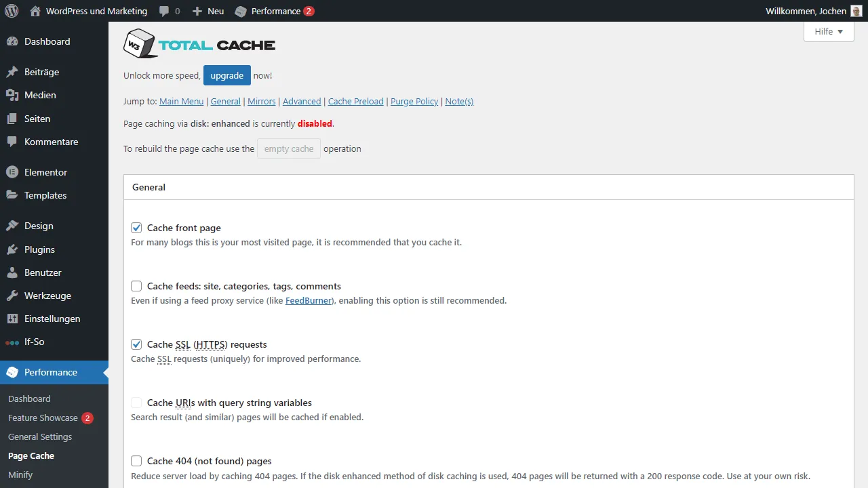Click the Plugins plug icon
Image resolution: width=868 pixels, height=488 pixels.
[12, 249]
